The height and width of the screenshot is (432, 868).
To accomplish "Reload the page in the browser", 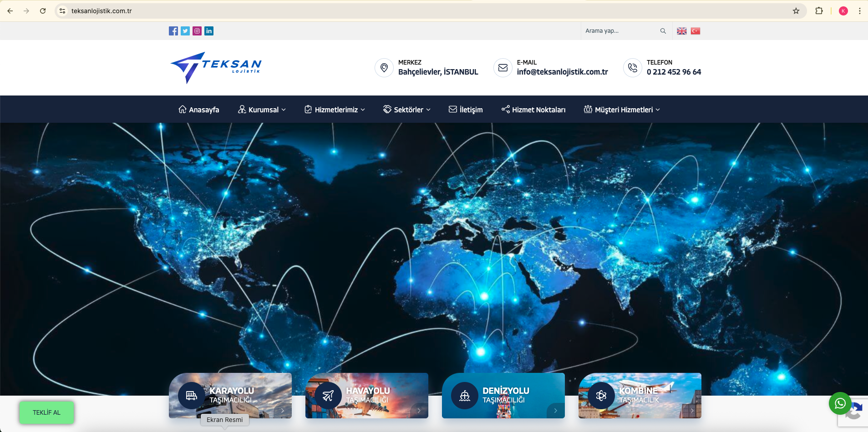I will 43,11.
